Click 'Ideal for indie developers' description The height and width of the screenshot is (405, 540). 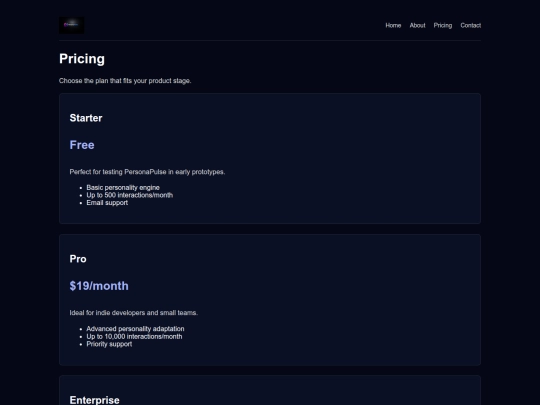(x=134, y=313)
